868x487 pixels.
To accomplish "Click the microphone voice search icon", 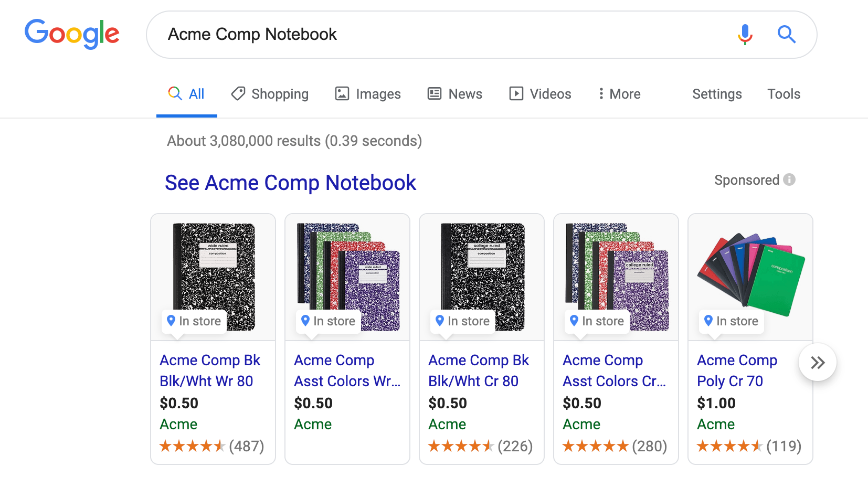I will (x=745, y=35).
